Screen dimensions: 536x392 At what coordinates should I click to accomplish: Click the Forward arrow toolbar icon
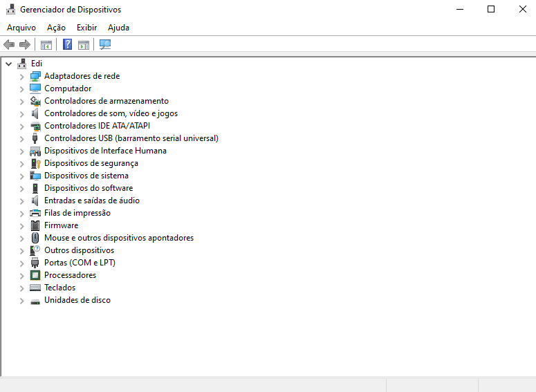point(25,44)
